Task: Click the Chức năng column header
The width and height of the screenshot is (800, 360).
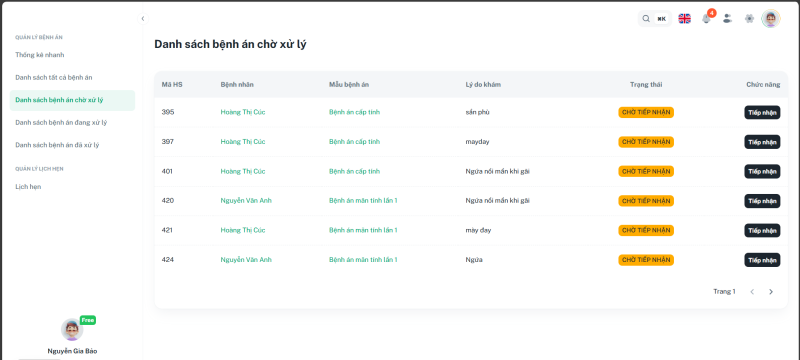Action: click(763, 85)
